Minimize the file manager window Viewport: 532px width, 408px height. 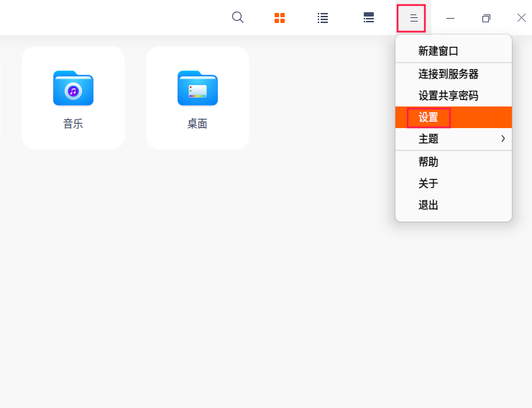pos(451,18)
